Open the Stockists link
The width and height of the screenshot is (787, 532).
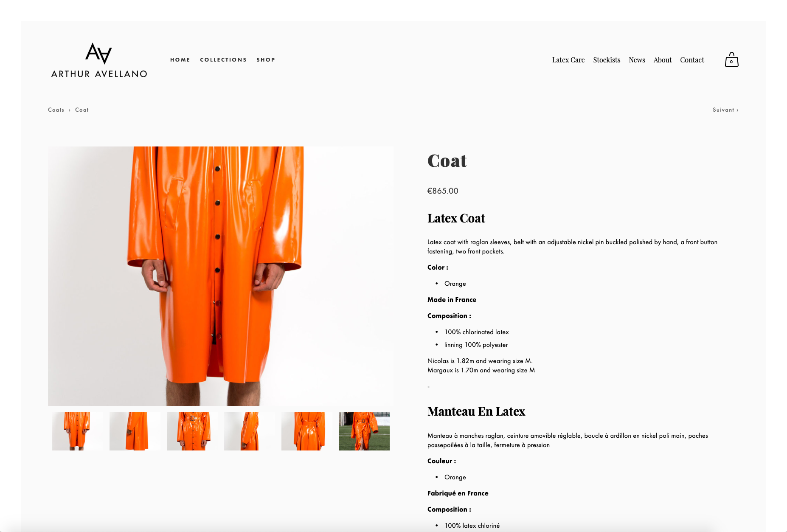(x=607, y=60)
